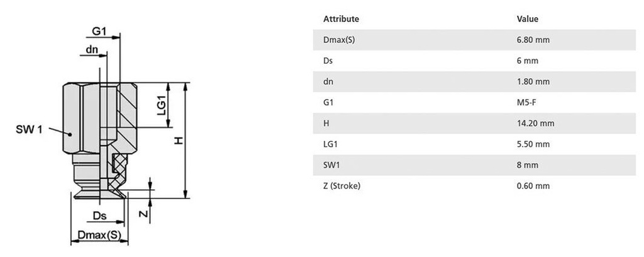Click the 1.80 mm value cell
Image resolution: width=644 pixels, height=257 pixels.
pyautogui.click(x=533, y=81)
